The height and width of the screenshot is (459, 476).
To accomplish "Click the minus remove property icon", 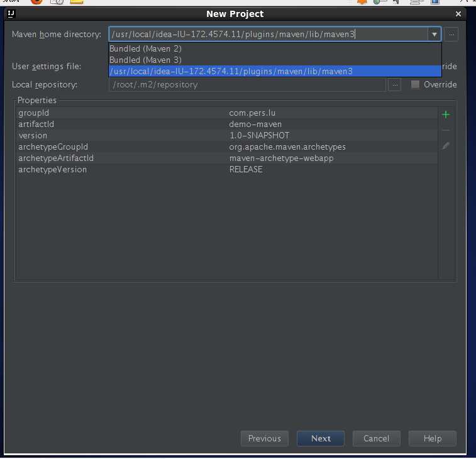I will [x=446, y=130].
